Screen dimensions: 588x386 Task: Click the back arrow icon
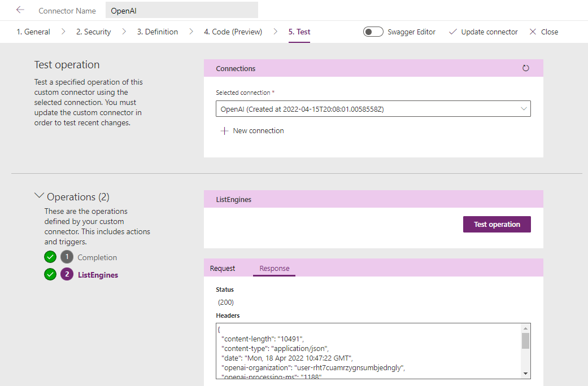[x=20, y=10]
